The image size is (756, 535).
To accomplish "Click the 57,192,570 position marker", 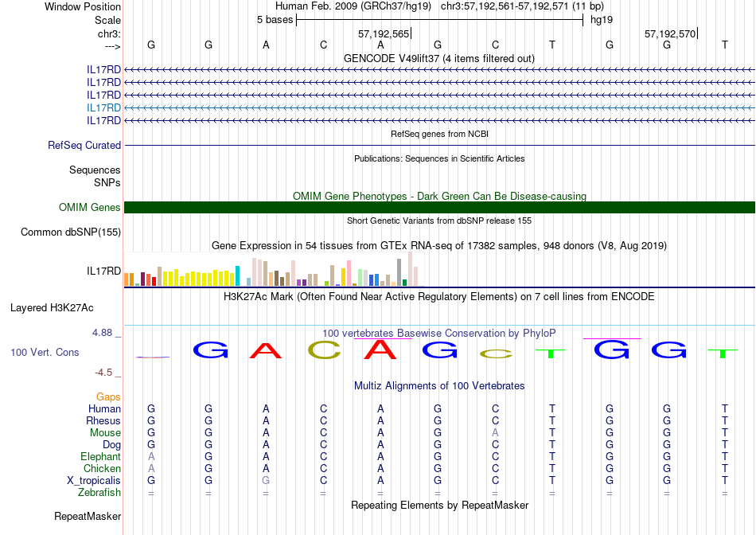I will pyautogui.click(x=670, y=33).
